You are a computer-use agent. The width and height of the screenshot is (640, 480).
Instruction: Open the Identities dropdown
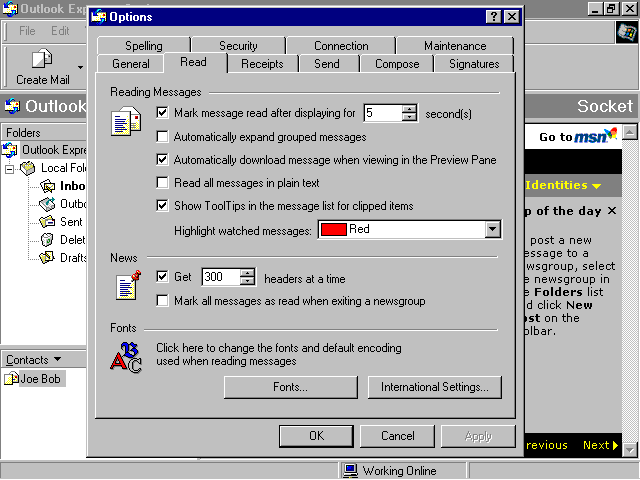[x=563, y=185]
